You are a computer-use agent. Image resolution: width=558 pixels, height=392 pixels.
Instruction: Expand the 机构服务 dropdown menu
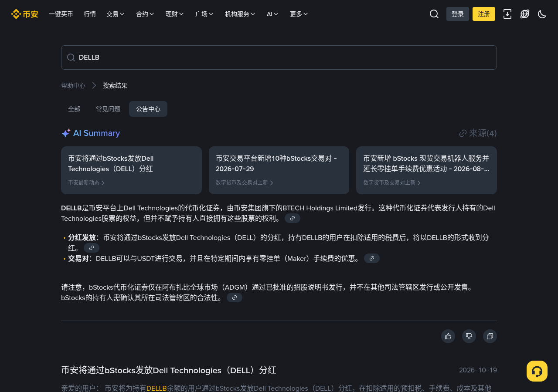[240, 14]
